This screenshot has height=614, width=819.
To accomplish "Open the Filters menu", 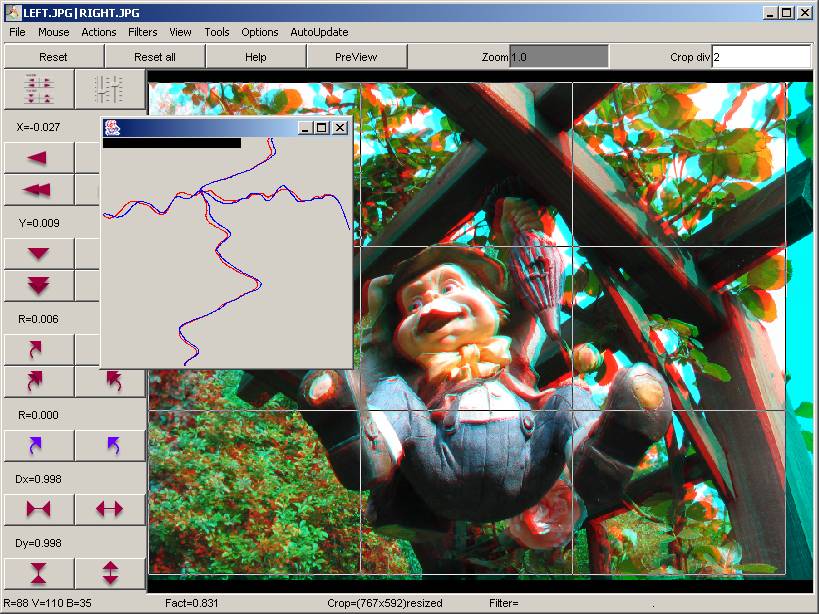I will (143, 32).
